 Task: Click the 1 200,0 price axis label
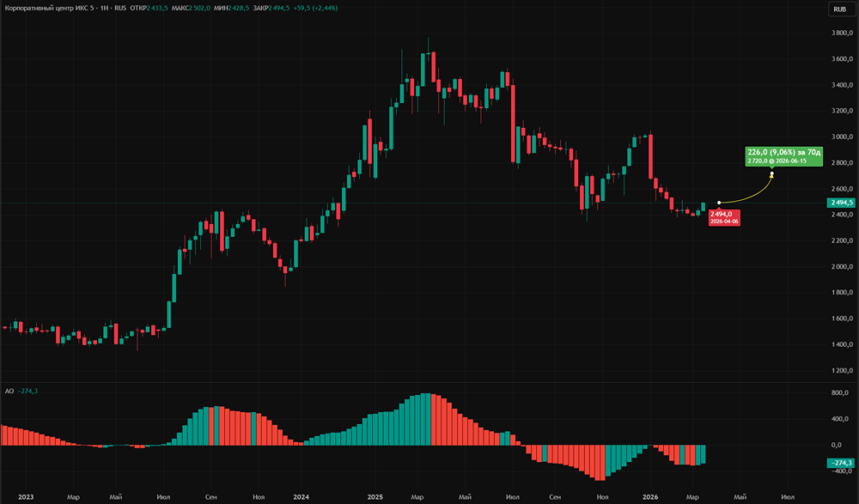pos(842,371)
